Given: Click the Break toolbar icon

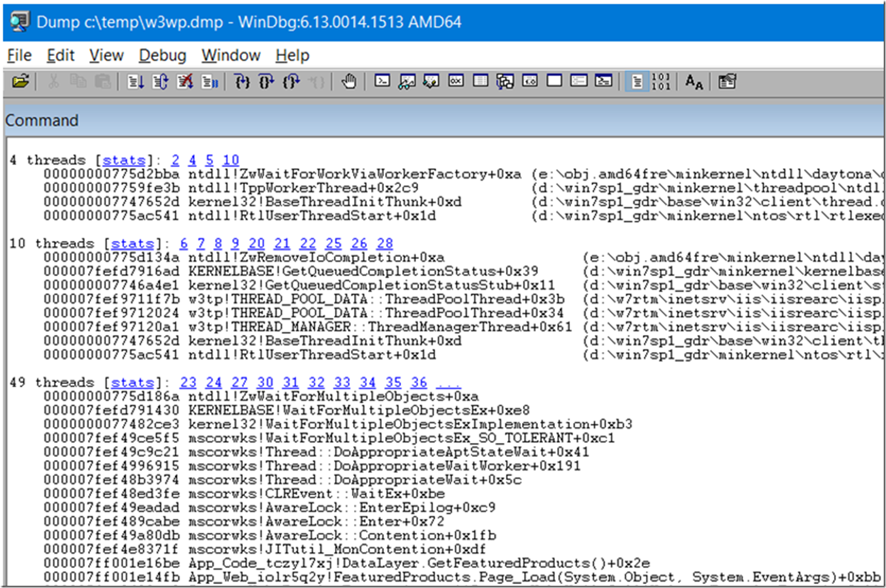Looking at the screenshot, I should point(210,82).
